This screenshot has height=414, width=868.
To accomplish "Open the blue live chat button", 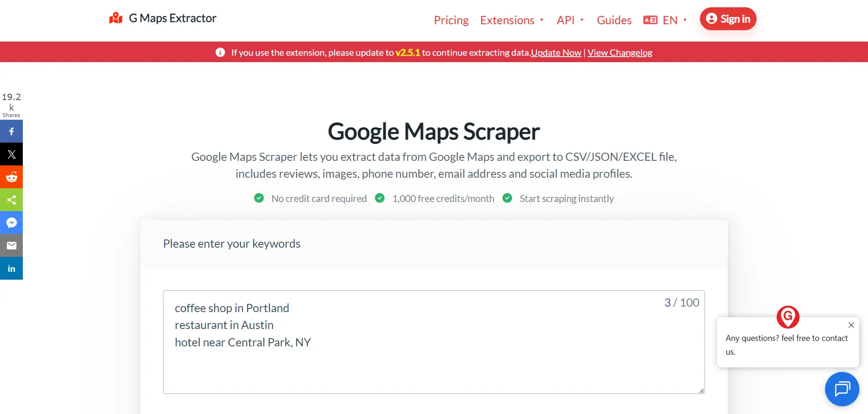I will point(842,389).
